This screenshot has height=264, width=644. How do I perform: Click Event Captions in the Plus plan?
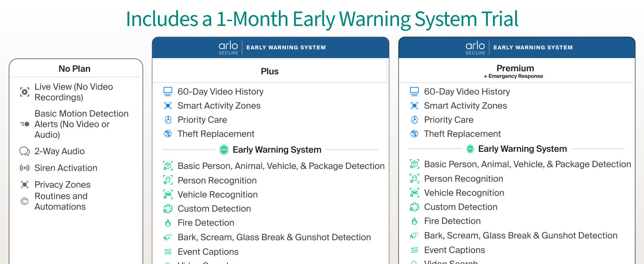208,252
